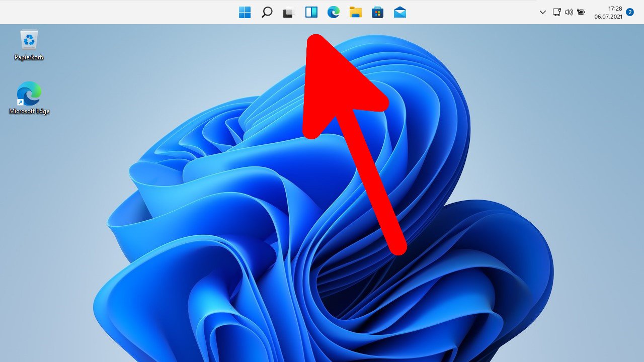Click the Papierkorb text label
Screen dimensions: 644x362
tap(29, 57)
